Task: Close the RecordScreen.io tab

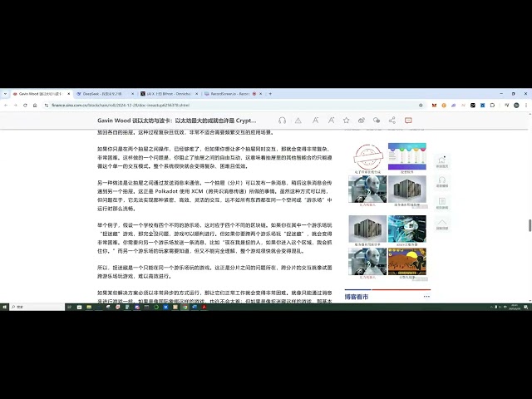Action: (260, 94)
